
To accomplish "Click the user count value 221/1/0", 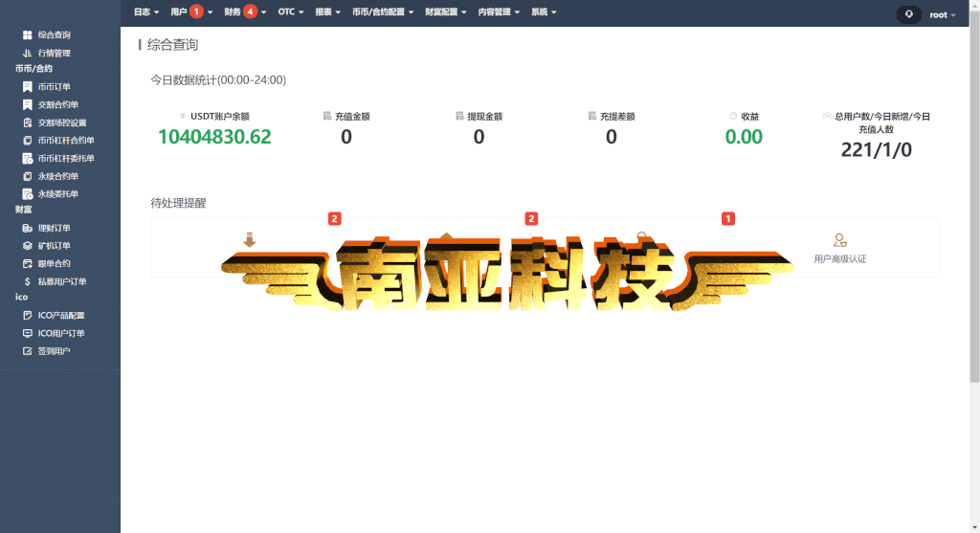I will tap(876, 150).
